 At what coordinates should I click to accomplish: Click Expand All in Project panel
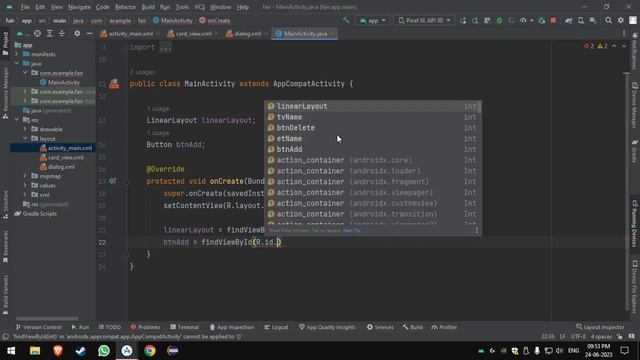[x=49, y=33]
